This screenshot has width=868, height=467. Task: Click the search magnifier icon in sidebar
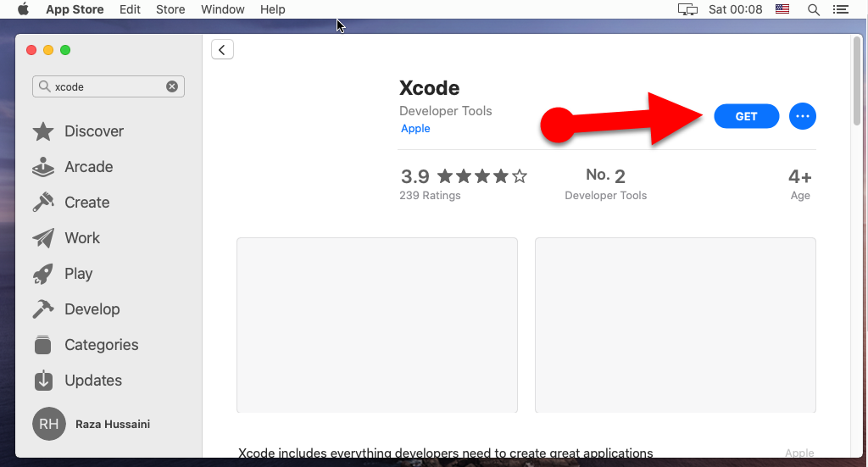point(45,86)
